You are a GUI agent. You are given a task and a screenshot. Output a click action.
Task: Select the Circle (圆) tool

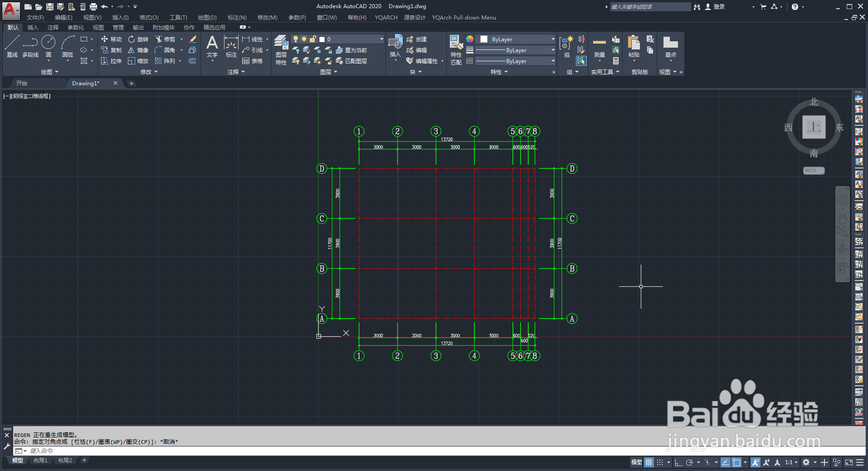click(49, 46)
